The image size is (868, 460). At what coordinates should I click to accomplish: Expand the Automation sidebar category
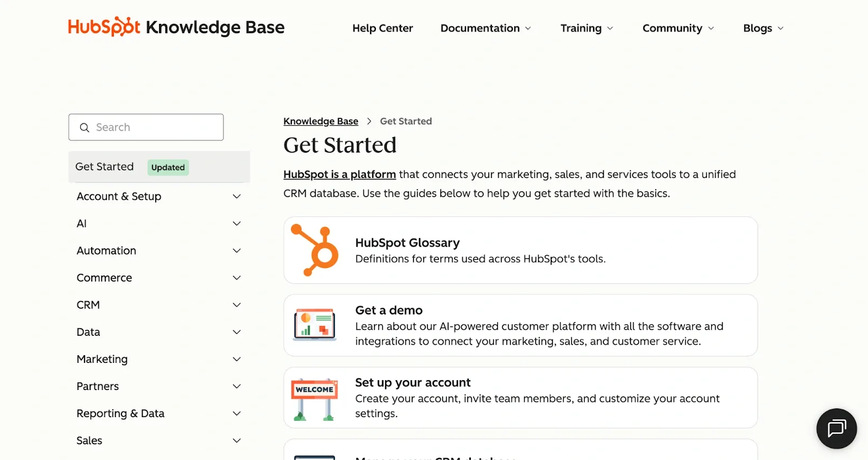point(237,251)
